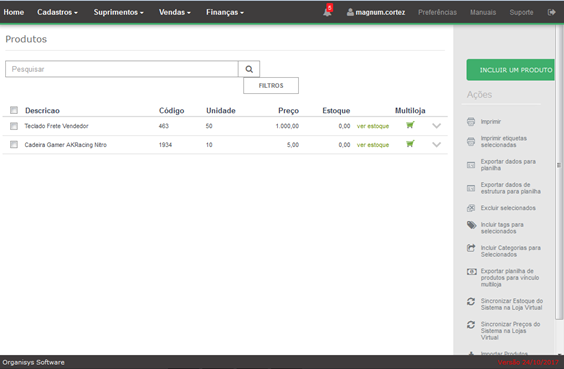The width and height of the screenshot is (564, 369).
Task: Click Exportar dados para planilha link
Action: coord(508,165)
